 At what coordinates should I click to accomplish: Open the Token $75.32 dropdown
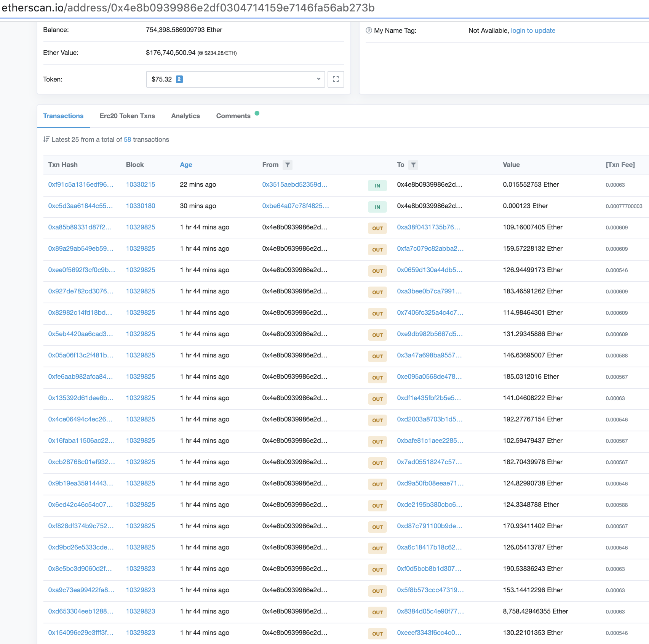tap(235, 79)
